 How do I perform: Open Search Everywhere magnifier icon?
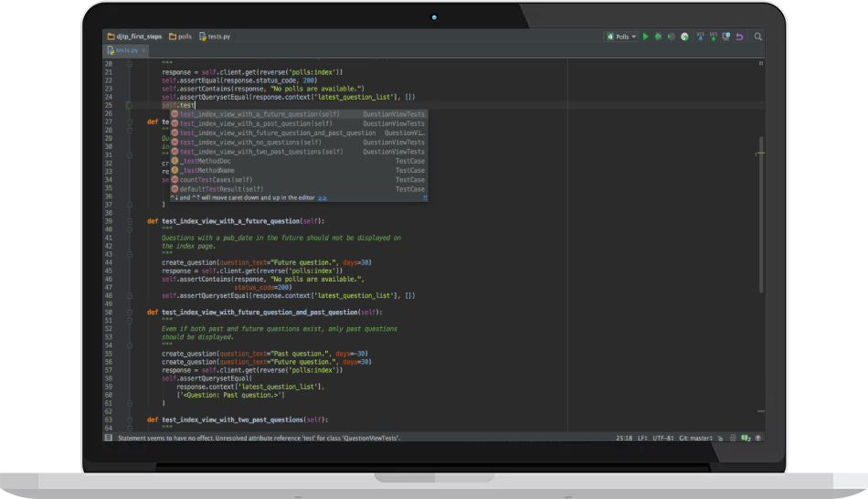(758, 37)
